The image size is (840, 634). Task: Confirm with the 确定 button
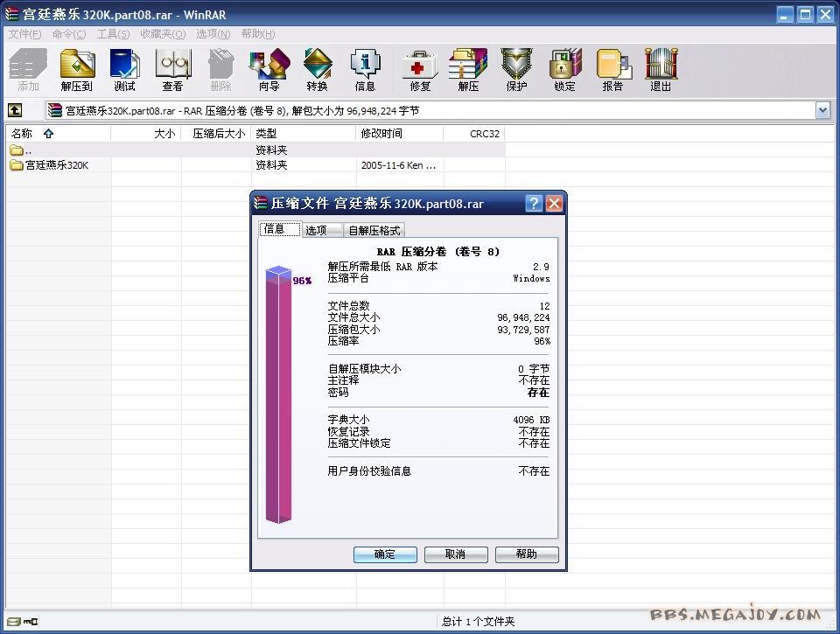pyautogui.click(x=385, y=554)
